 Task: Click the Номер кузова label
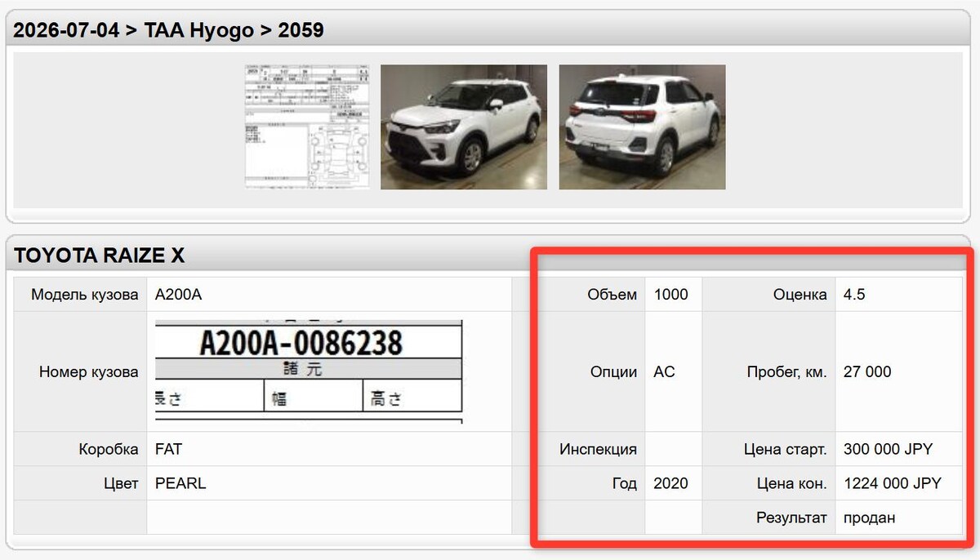tap(89, 372)
